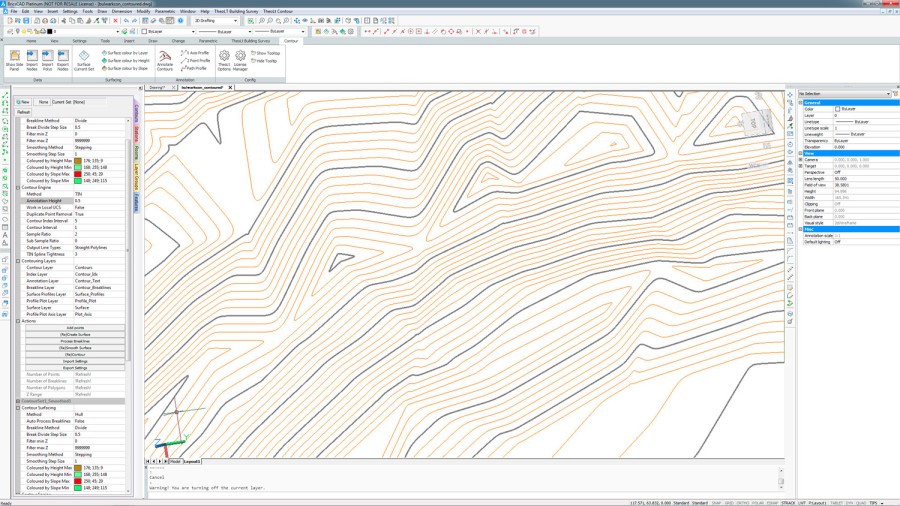Select Surface colour by Slope
This screenshot has height=506, width=900.
125,68
